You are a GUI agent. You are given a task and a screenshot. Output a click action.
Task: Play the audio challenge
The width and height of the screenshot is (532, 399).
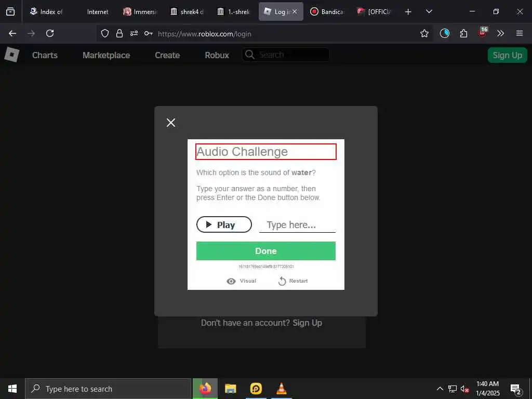pyautogui.click(x=224, y=224)
